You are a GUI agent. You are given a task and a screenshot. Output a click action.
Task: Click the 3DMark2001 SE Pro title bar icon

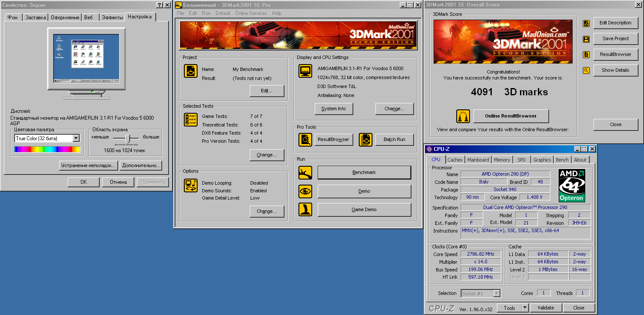[x=179, y=5]
